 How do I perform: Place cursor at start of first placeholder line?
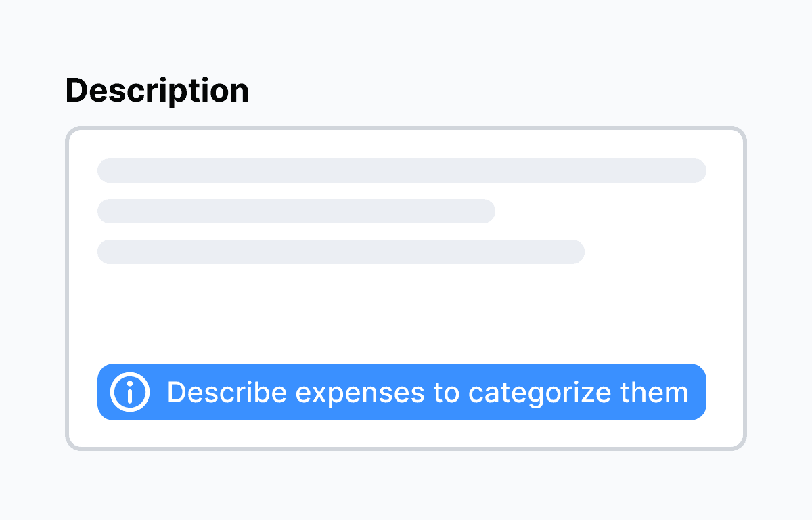103,171
